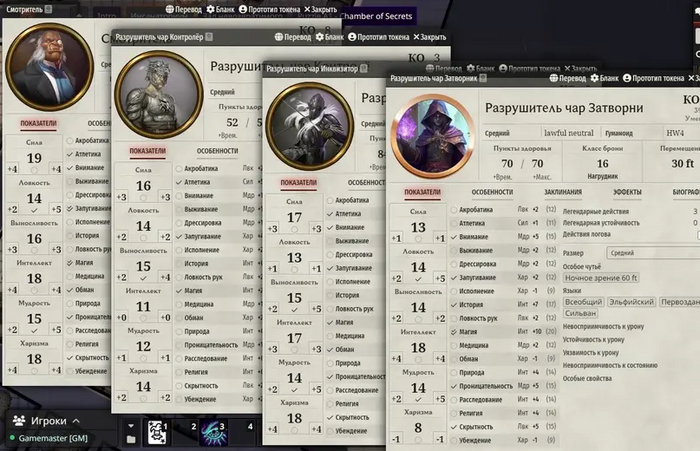Viewport: 700px width, 451px height.
Task: Toggle Ловкость save proficiency in Затворник sheet
Action: tap(418, 279)
